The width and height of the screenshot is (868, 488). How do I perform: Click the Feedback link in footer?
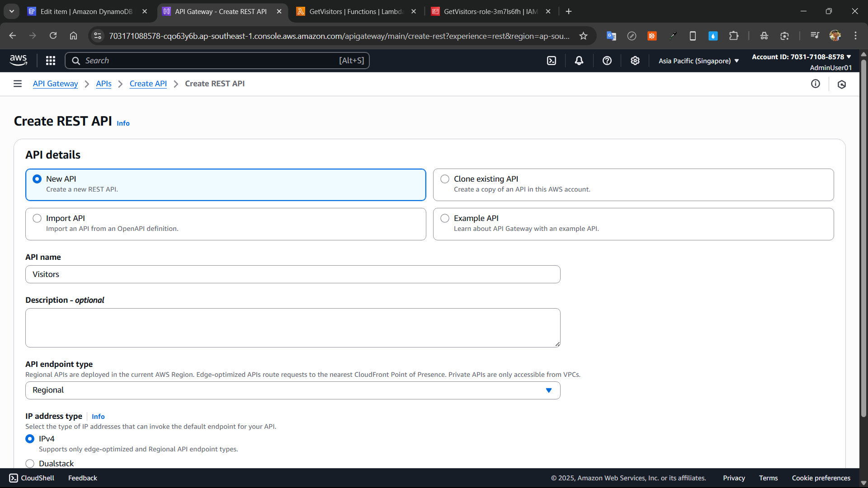(83, 478)
